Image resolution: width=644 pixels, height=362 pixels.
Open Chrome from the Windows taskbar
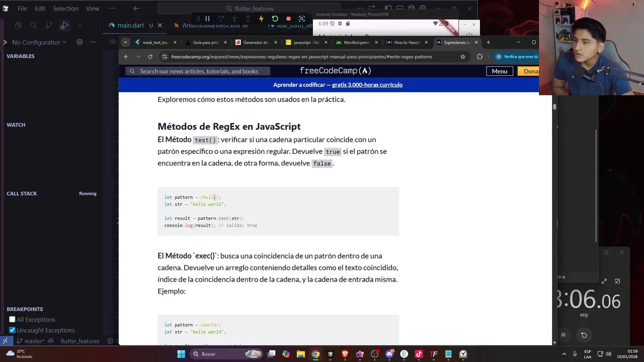[315, 354]
